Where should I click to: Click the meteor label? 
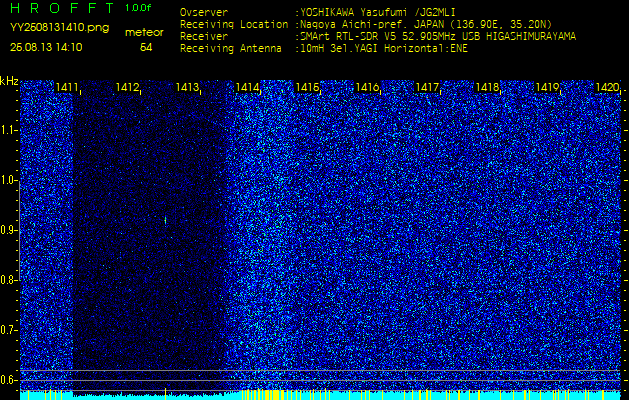(x=144, y=33)
